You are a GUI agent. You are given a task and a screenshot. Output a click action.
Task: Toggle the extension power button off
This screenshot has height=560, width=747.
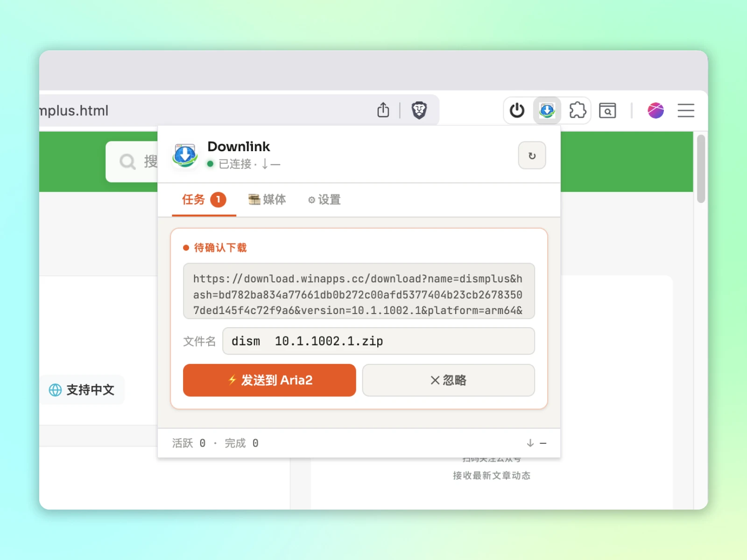pos(516,110)
